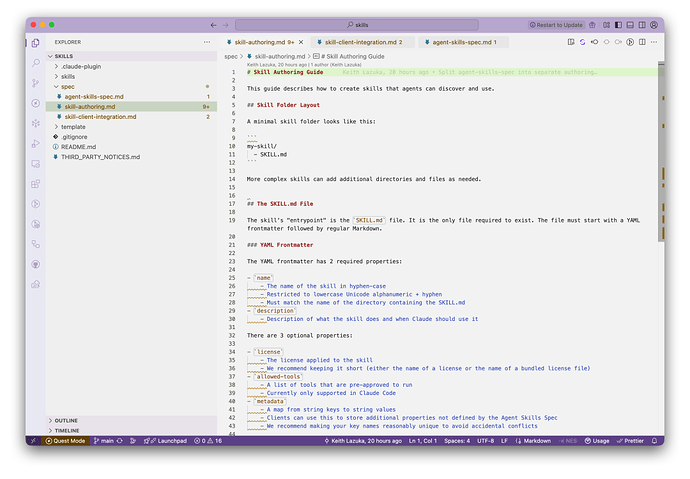Image resolution: width=690 pixels, height=479 pixels.
Task: Go back using the navigation arrow
Action: (x=214, y=24)
